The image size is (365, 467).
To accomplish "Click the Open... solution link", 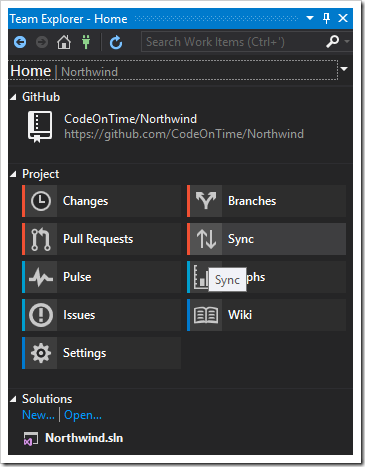I will (x=83, y=415).
